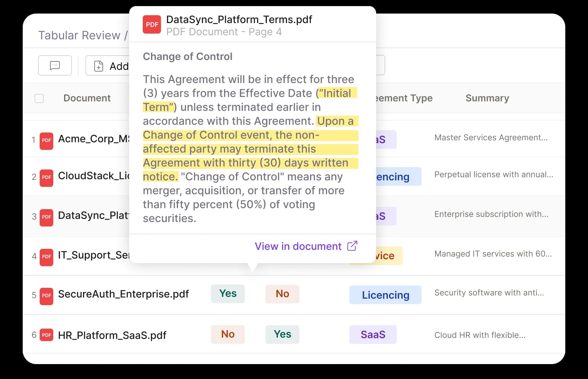Screen dimensions: 588x379
Task: Select the Licencing tag on the SecureAuth row
Action: [385, 295]
